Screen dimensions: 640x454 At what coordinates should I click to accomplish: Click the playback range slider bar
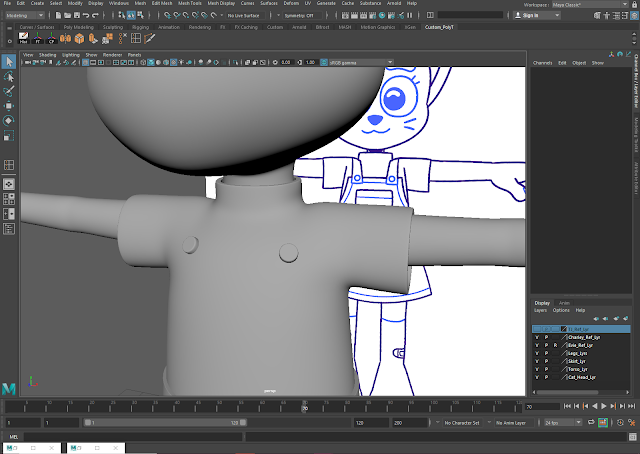[x=165, y=423]
